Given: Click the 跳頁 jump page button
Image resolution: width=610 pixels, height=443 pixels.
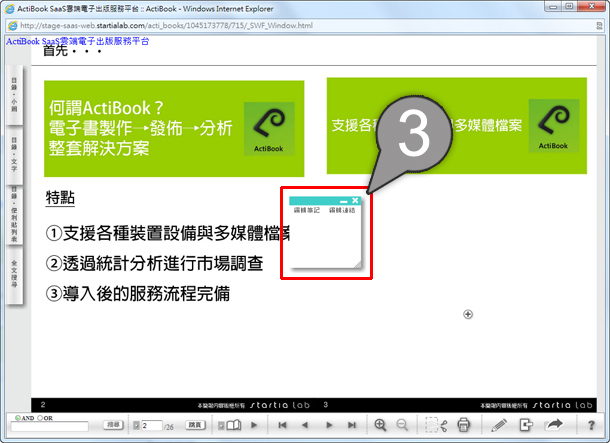Looking at the screenshot, I should coord(195,425).
